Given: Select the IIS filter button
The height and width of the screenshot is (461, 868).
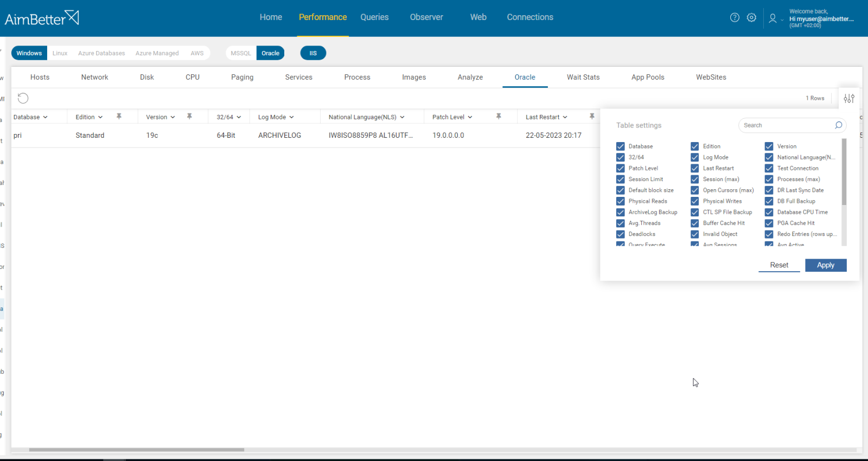Looking at the screenshot, I should 313,53.
